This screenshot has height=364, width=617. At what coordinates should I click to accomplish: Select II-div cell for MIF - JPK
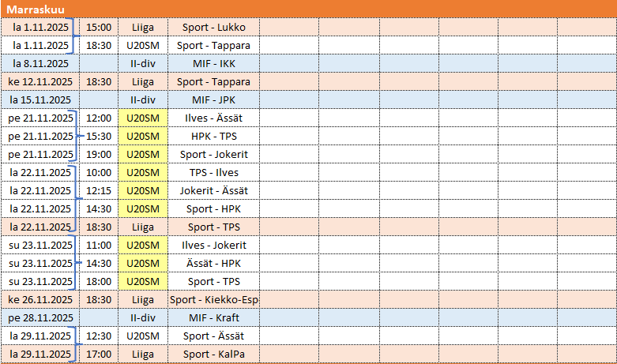143,99
